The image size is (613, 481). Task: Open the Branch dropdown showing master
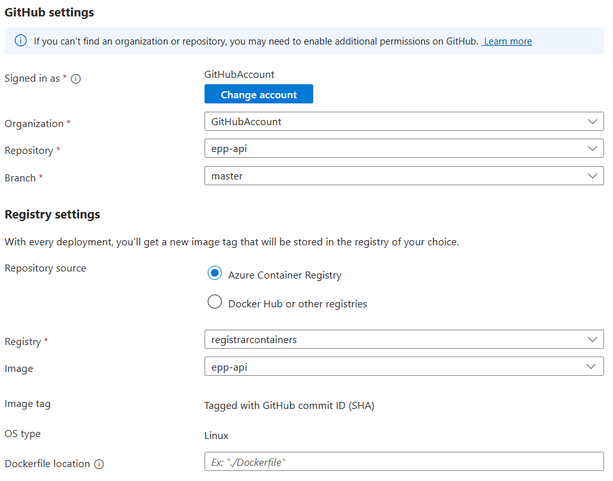coord(404,176)
